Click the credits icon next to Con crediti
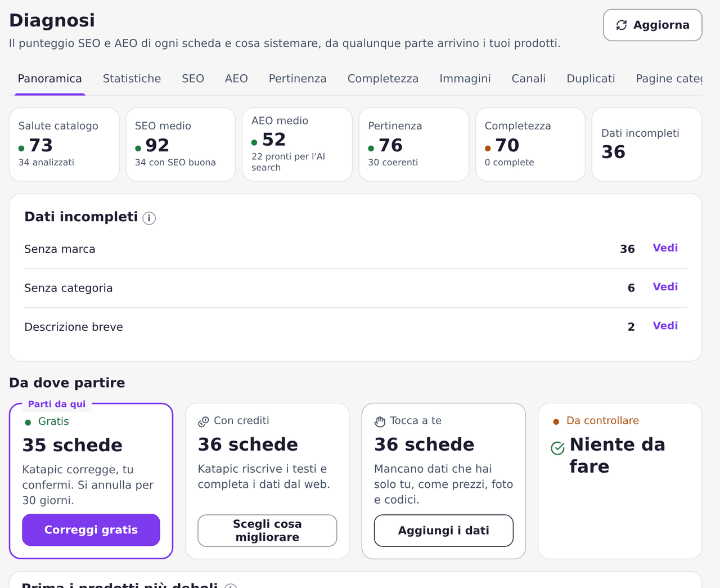Screen dimensions: 720x588 click(x=204, y=421)
